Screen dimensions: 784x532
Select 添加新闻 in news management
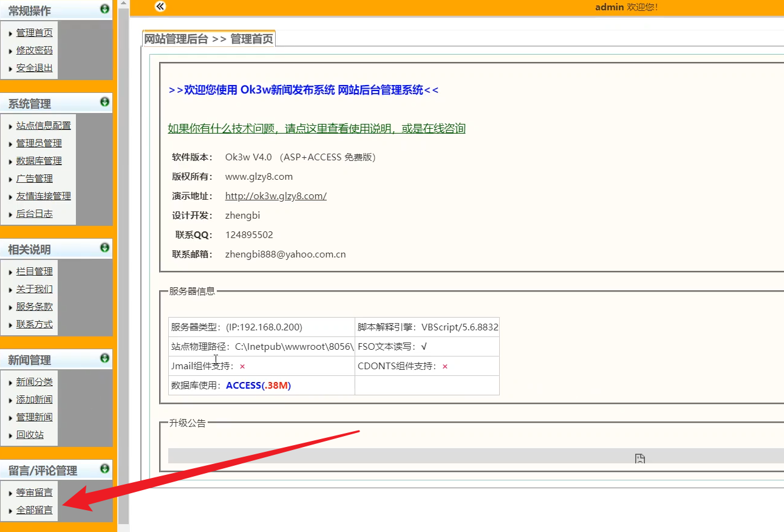[34, 400]
